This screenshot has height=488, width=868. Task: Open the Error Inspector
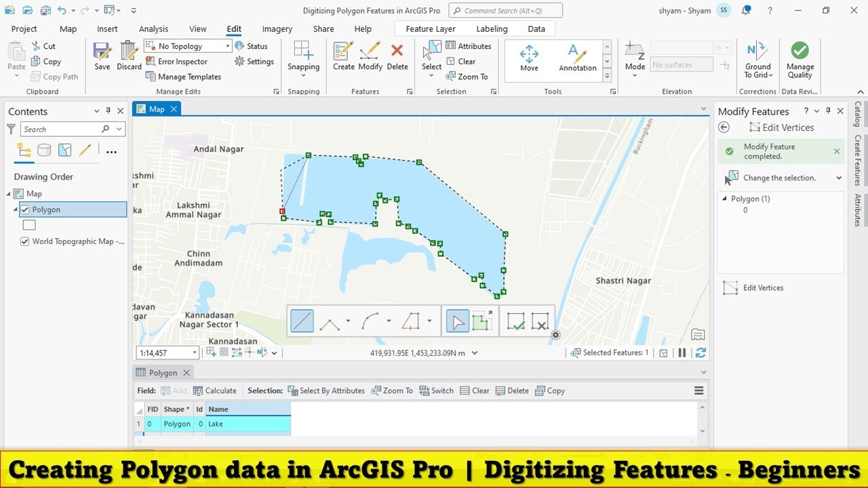click(x=176, y=62)
